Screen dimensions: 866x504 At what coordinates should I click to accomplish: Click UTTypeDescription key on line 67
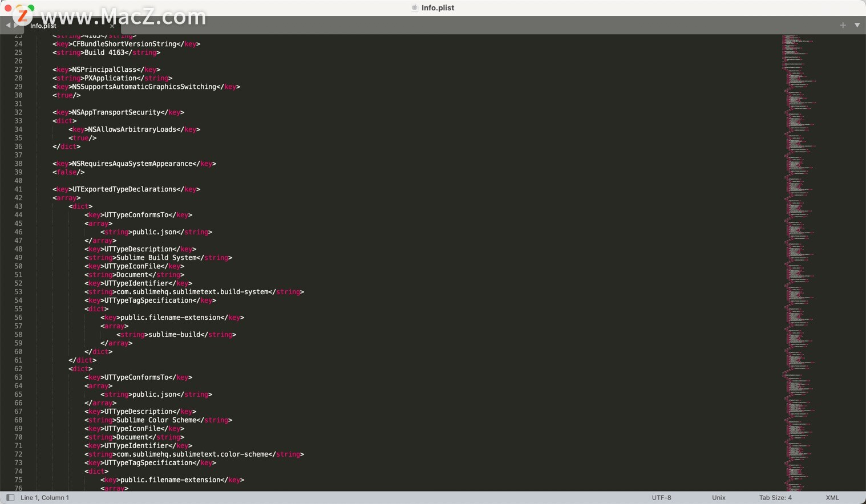click(139, 412)
